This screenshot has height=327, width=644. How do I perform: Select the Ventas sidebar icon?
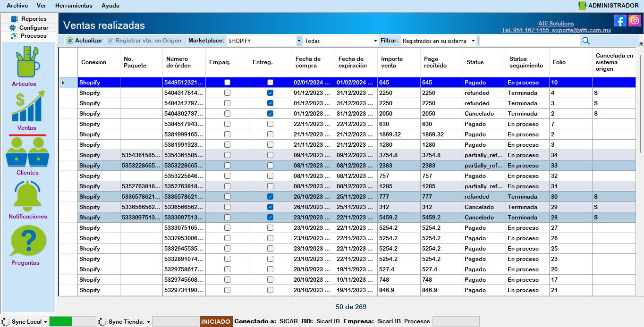pyautogui.click(x=27, y=108)
